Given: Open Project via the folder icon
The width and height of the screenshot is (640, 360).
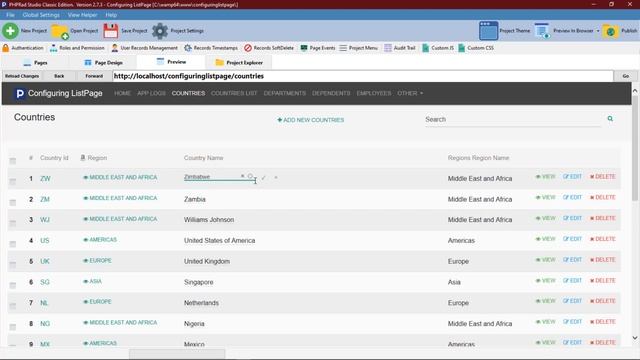Looking at the screenshot, I should click(x=60, y=31).
